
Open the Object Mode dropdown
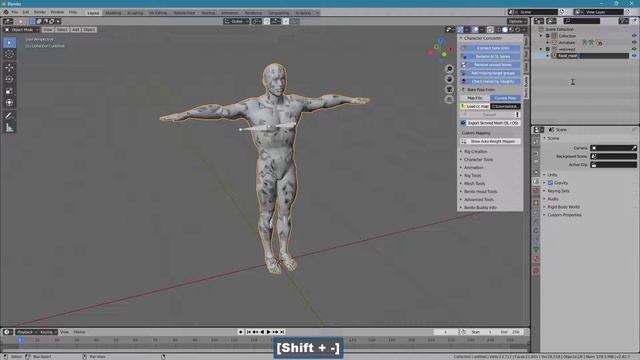(21, 30)
